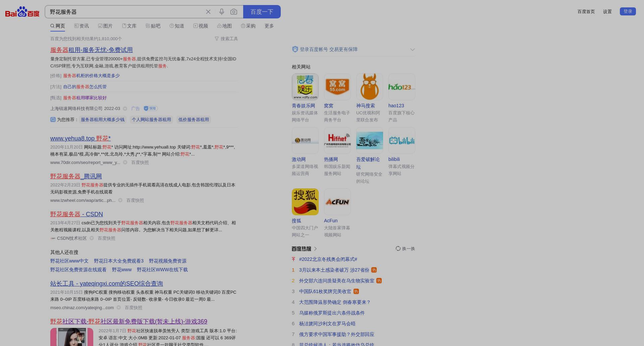Click the Baidu logo

[22, 12]
